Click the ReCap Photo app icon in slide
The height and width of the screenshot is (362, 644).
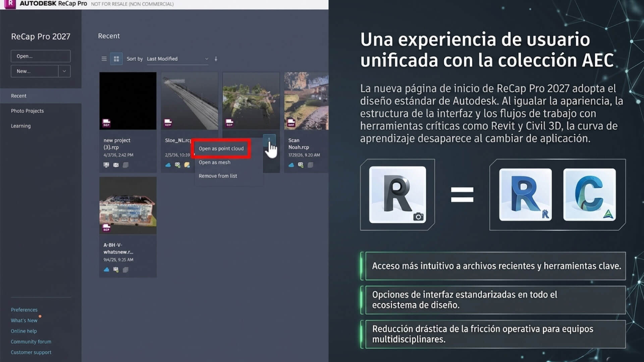pos(397,195)
